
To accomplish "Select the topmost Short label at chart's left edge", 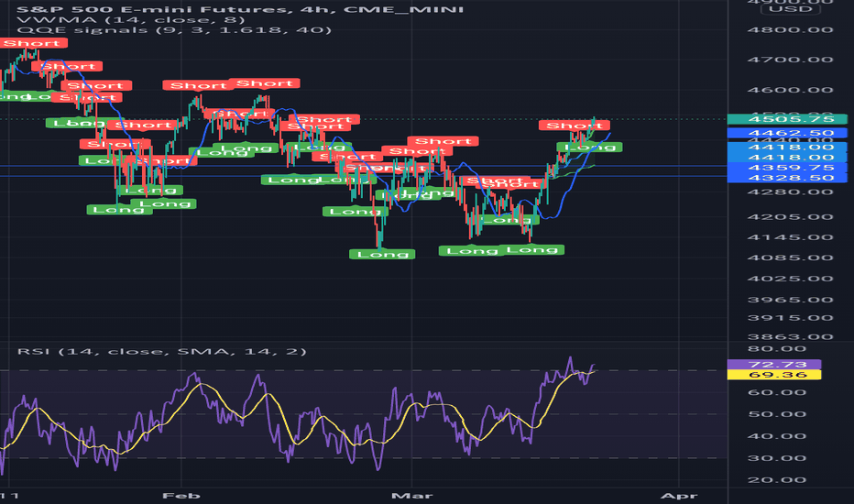I will point(33,43).
